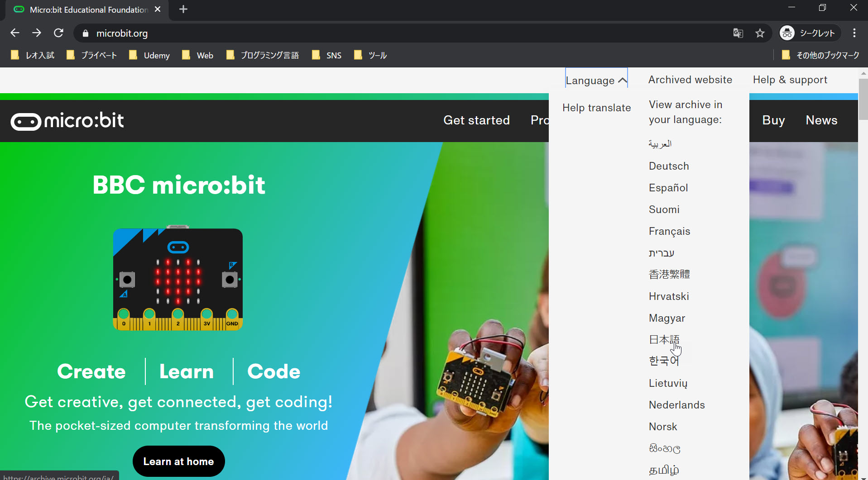Open the SNS bookmark folder

tap(326, 55)
